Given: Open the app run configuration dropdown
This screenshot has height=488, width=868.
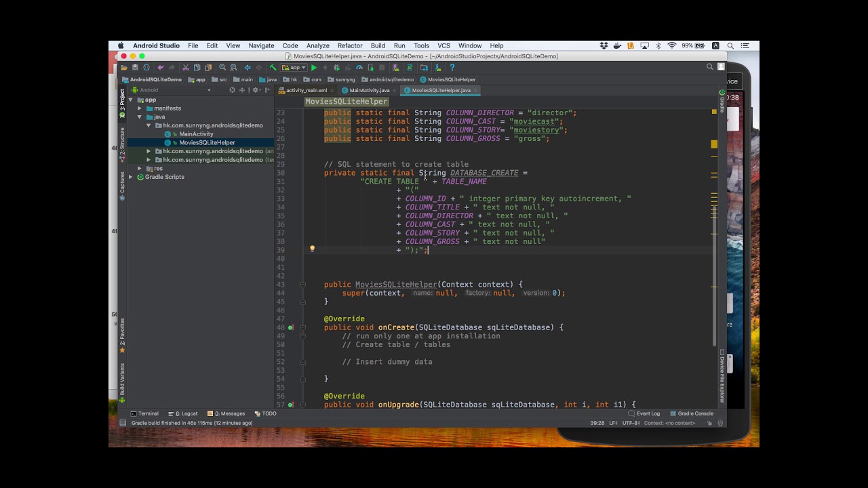Looking at the screenshot, I should click(x=294, y=68).
